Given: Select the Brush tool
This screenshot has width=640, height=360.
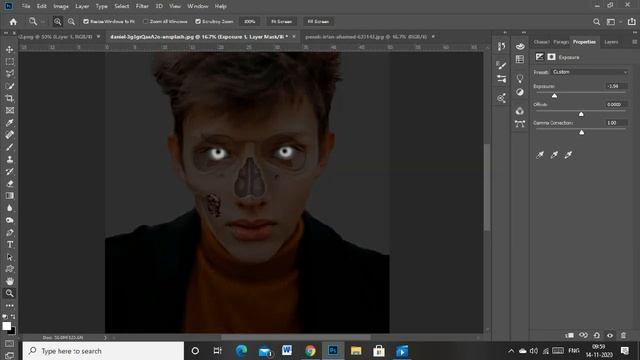Looking at the screenshot, I should pos(9,147).
